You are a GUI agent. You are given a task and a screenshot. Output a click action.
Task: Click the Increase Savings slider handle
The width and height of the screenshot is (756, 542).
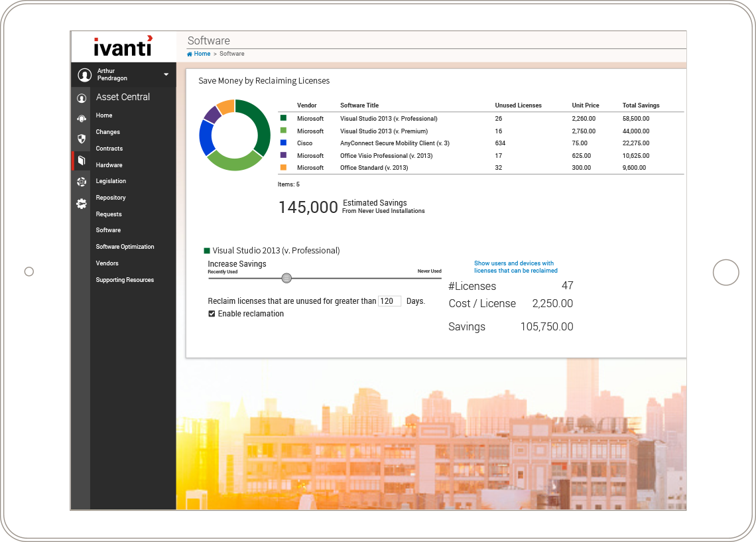(286, 278)
